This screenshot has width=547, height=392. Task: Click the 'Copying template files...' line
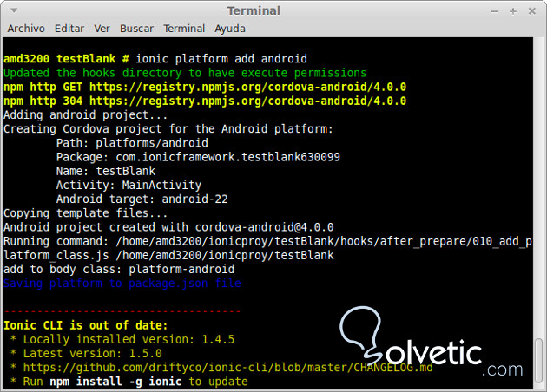coord(85,212)
